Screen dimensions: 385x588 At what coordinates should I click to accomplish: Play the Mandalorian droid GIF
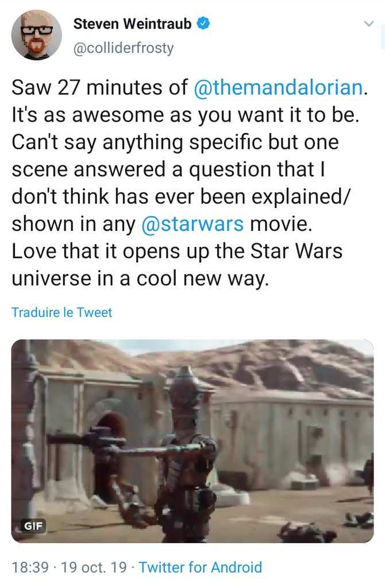tap(192, 441)
